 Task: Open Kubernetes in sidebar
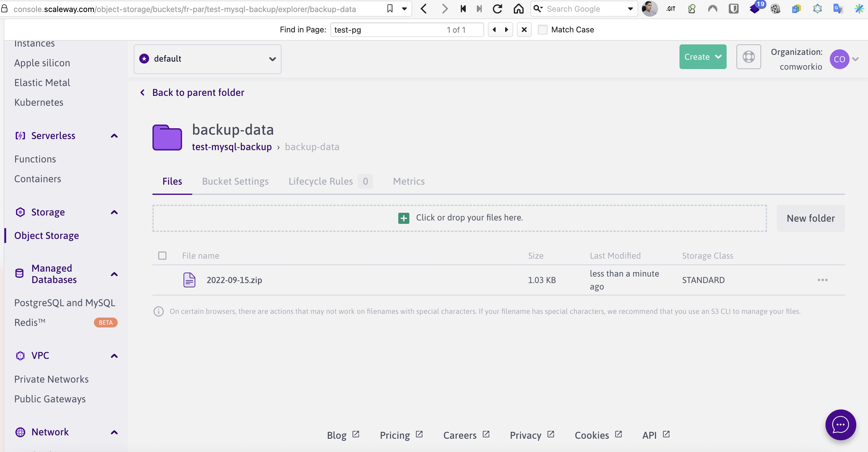(39, 102)
